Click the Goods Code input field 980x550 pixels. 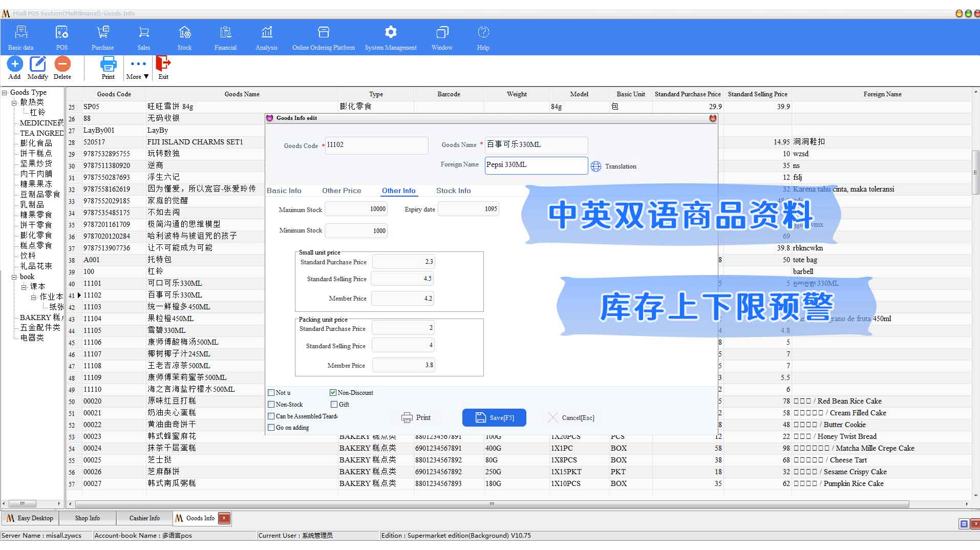click(x=377, y=145)
